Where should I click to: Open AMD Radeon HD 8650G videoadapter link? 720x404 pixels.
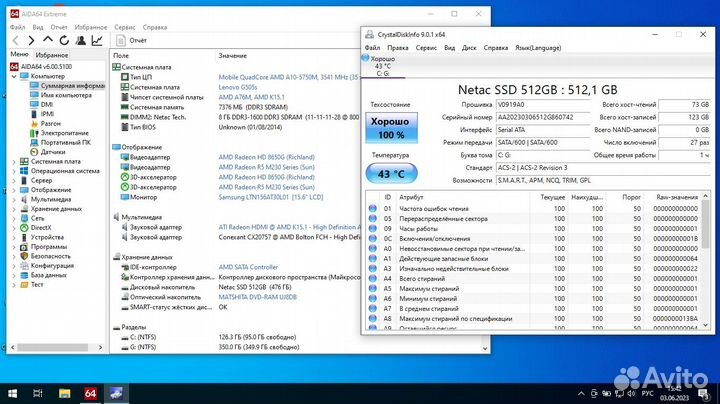(x=266, y=157)
